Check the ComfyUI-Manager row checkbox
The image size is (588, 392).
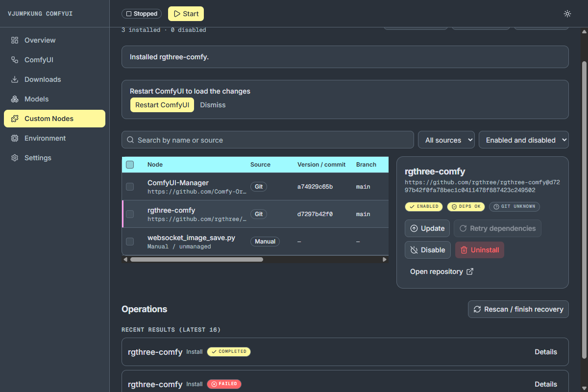[130, 187]
